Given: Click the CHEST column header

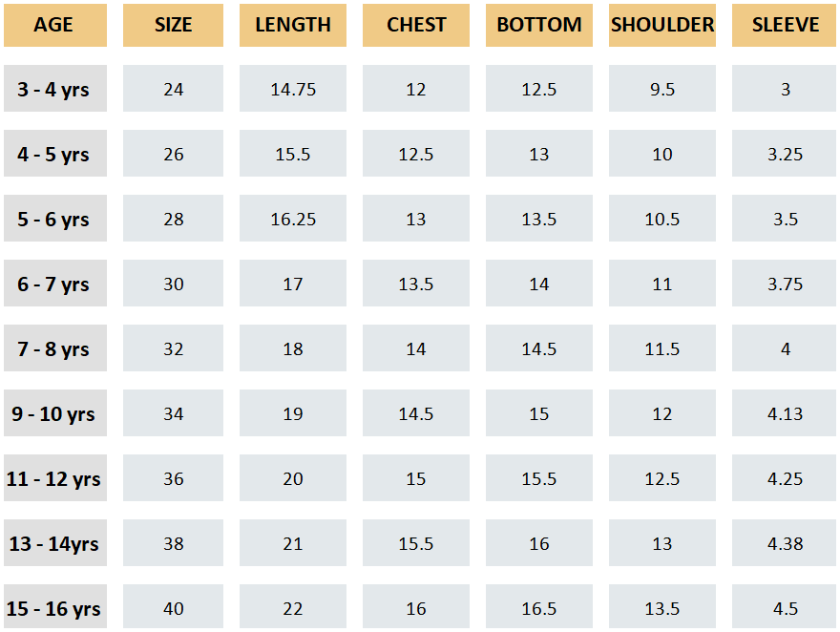Looking at the screenshot, I should [x=416, y=25].
